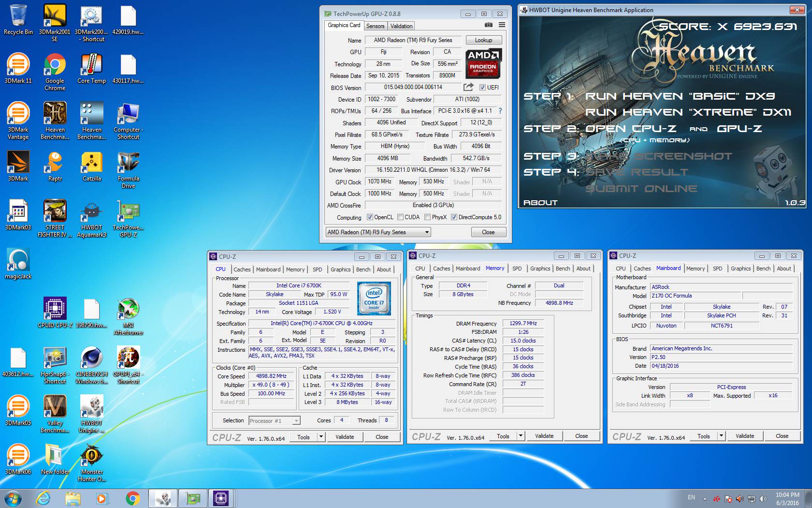Open 3DMark 11 desktop icon
The height and width of the screenshot is (508, 812).
coord(18,68)
